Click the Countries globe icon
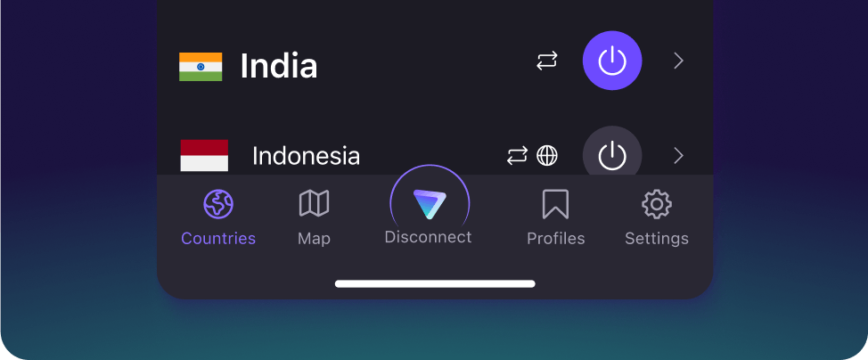The image size is (868, 360). (x=218, y=204)
